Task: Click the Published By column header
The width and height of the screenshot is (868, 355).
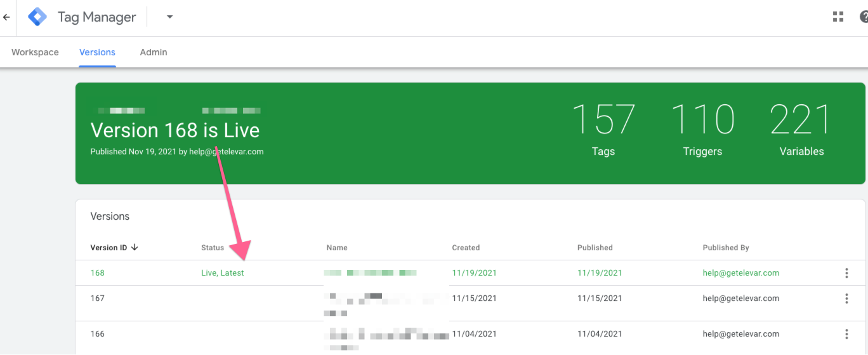Action: coord(726,248)
